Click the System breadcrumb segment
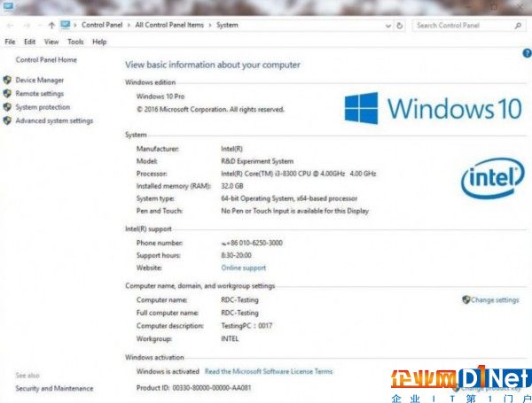532x403 pixels. (227, 25)
